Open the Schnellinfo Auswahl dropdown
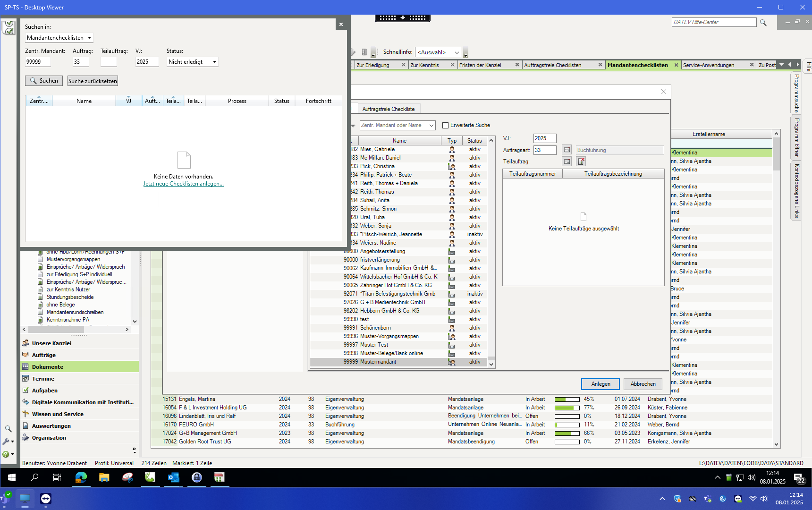The width and height of the screenshot is (812, 510). (438, 52)
